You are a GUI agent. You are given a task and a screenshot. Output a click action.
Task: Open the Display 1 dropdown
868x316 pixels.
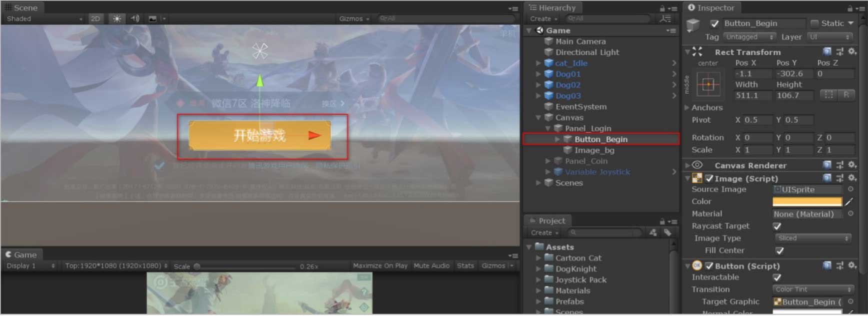[x=30, y=266]
